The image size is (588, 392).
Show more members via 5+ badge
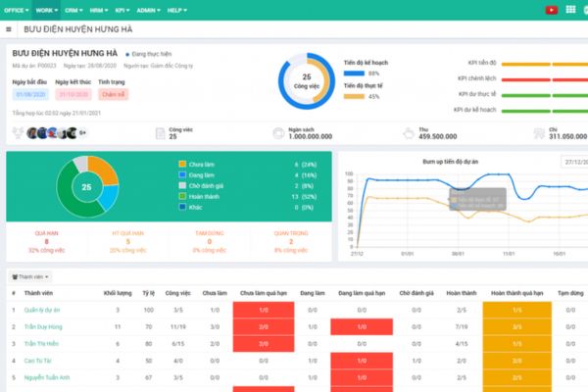83,133
